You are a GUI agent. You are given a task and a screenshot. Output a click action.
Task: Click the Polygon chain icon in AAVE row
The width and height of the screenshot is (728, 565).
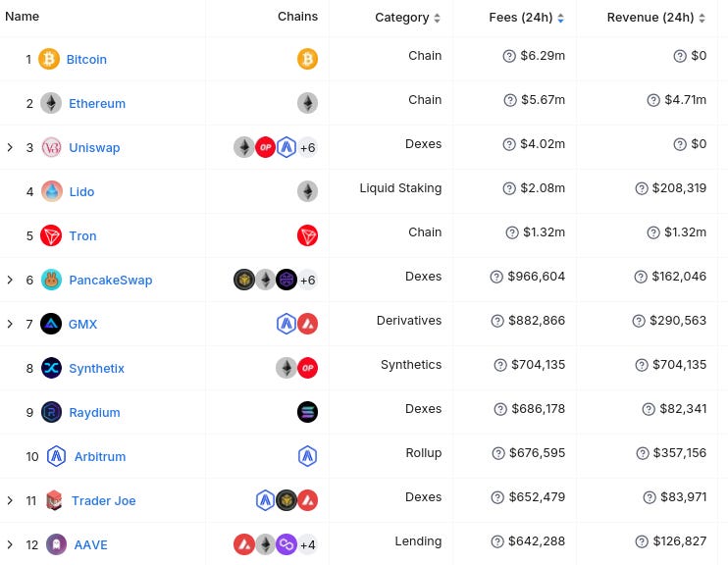pyautogui.click(x=286, y=544)
